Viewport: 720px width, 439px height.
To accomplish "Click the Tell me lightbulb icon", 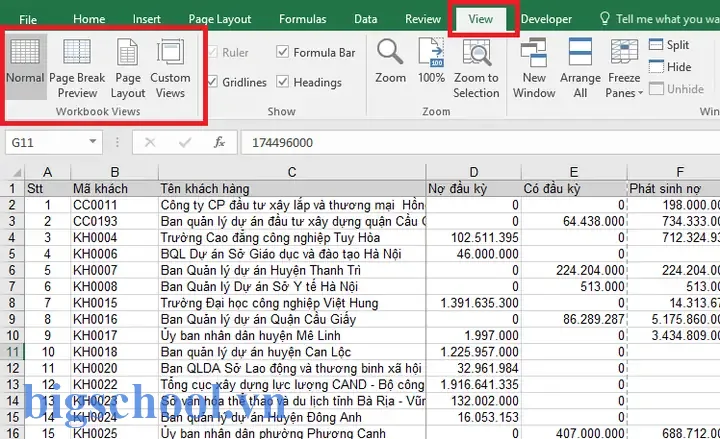I will coord(605,19).
